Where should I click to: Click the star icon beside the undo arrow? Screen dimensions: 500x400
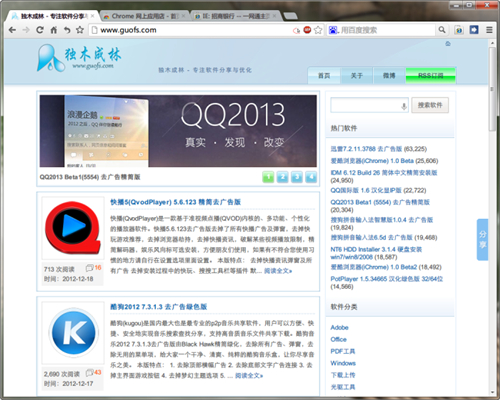tap(80, 30)
